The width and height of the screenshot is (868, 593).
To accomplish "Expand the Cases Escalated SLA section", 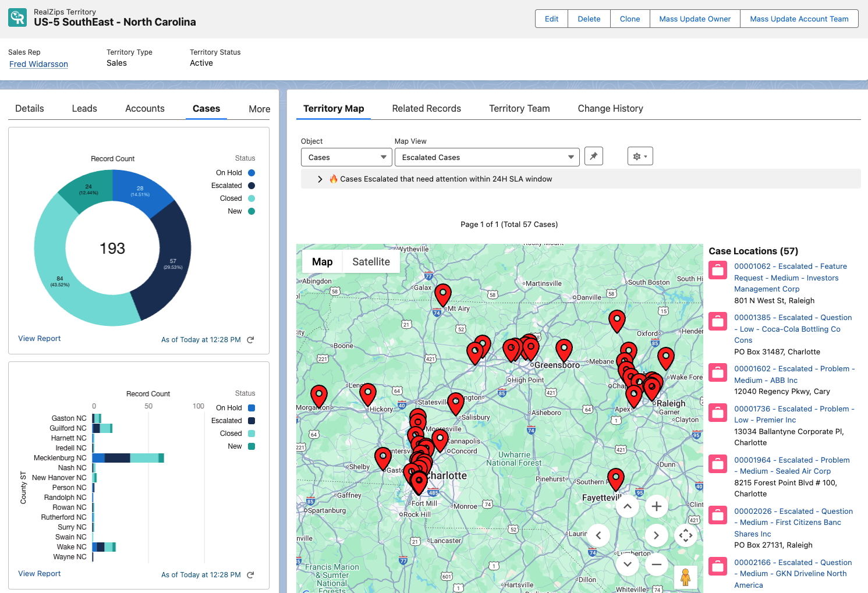I will (320, 179).
